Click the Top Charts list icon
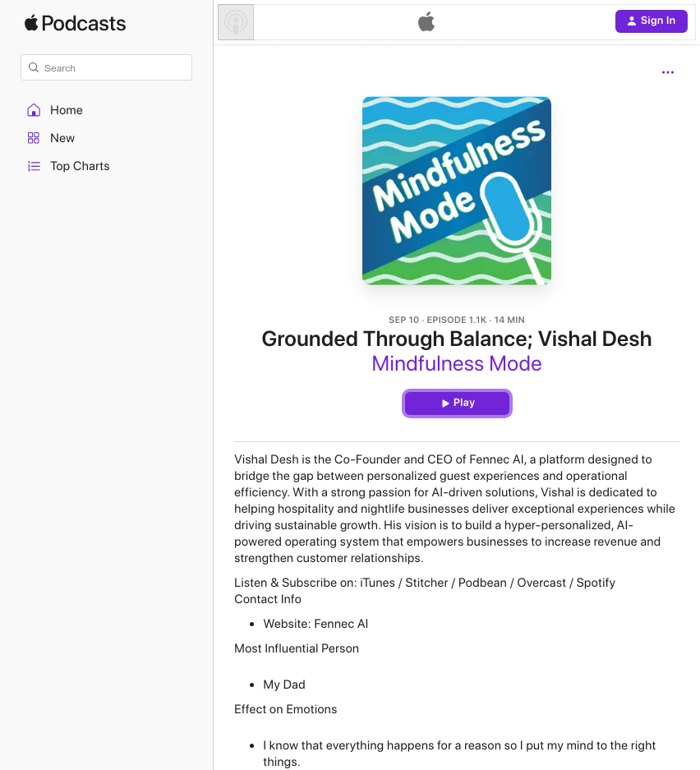 pyautogui.click(x=34, y=166)
